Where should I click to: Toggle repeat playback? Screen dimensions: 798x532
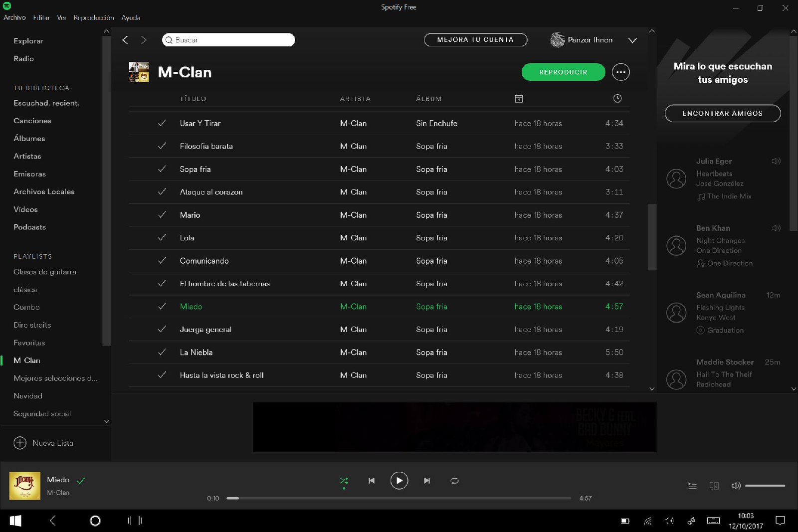pyautogui.click(x=454, y=481)
